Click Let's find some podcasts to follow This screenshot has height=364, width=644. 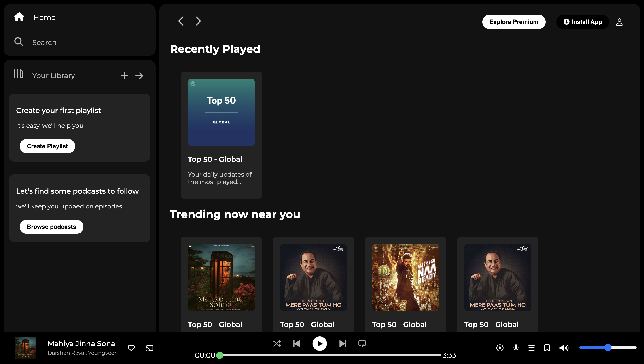77,191
